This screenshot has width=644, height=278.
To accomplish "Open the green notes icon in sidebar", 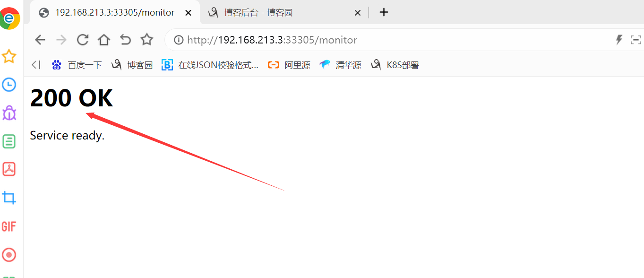I will 9,141.
